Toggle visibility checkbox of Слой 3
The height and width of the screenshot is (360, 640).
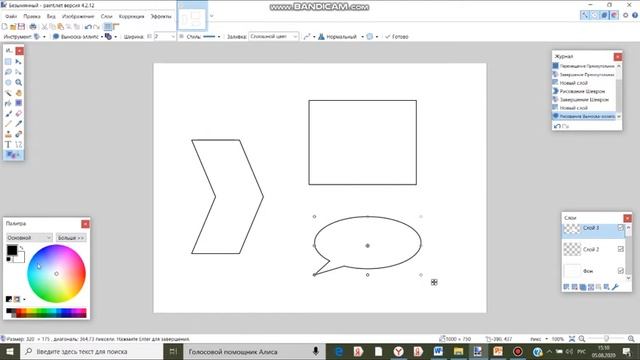point(620,228)
